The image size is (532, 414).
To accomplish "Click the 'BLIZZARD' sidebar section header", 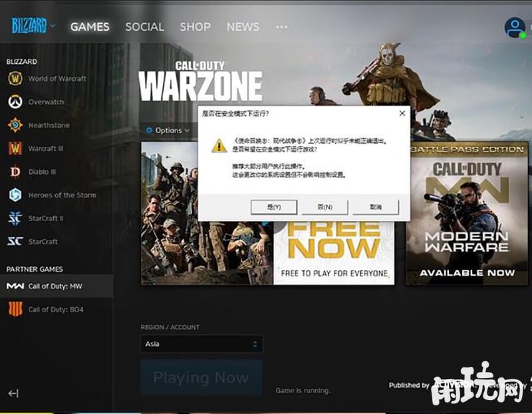I will [x=21, y=62].
